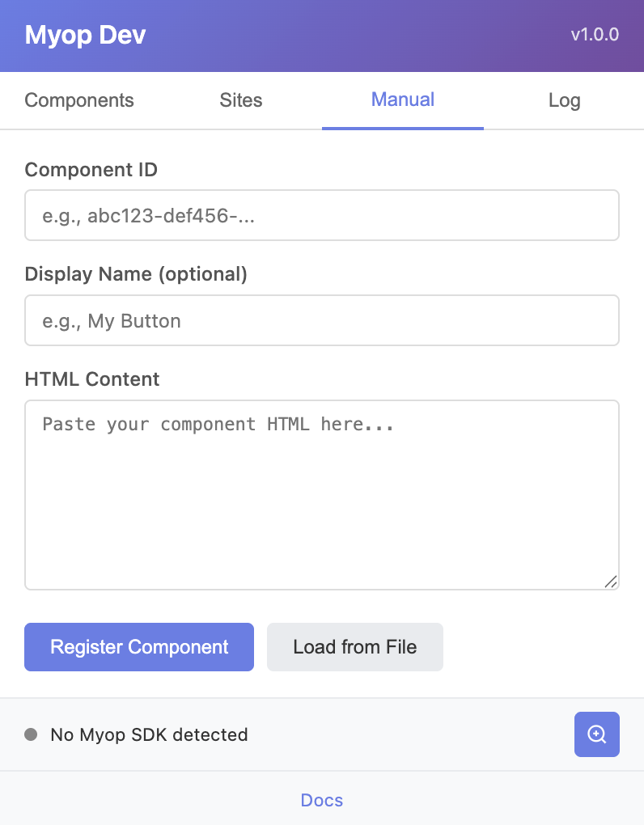Click the Display Name (optional) label

[137, 274]
